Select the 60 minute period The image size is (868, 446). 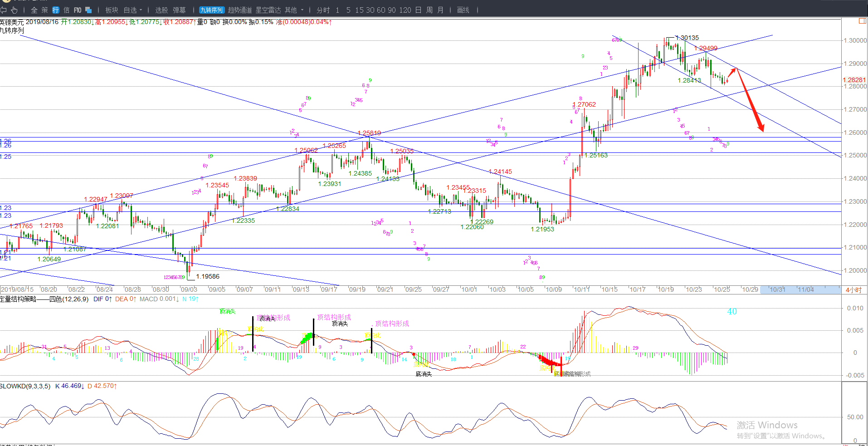pos(381,10)
